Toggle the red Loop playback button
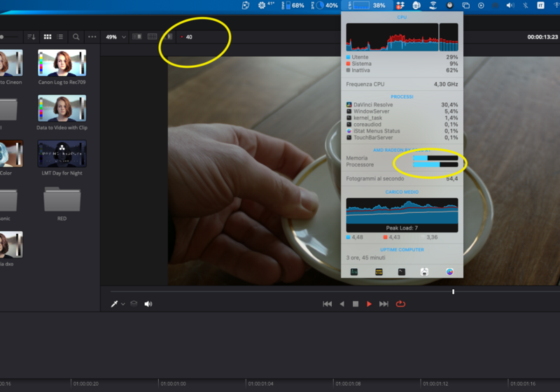 400,304
